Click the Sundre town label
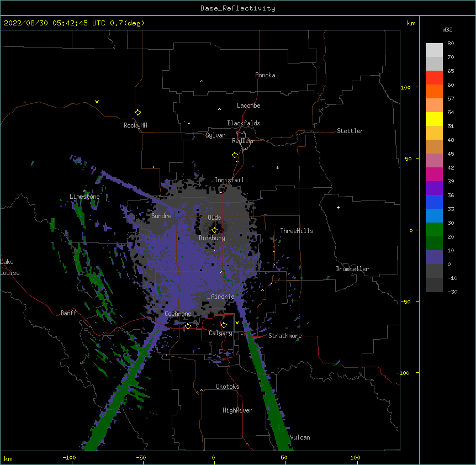Image resolution: width=476 pixels, height=465 pixels. pyautogui.click(x=161, y=216)
